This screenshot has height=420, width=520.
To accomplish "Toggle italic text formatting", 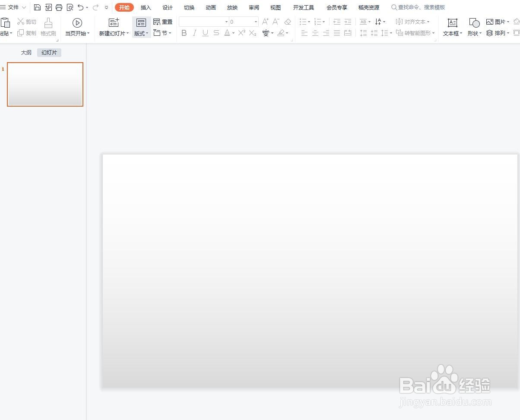I will (194, 33).
